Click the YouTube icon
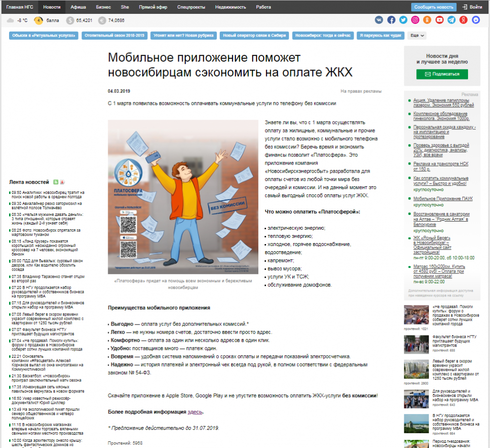Screen dimensions: 490x448 click(x=439, y=20)
